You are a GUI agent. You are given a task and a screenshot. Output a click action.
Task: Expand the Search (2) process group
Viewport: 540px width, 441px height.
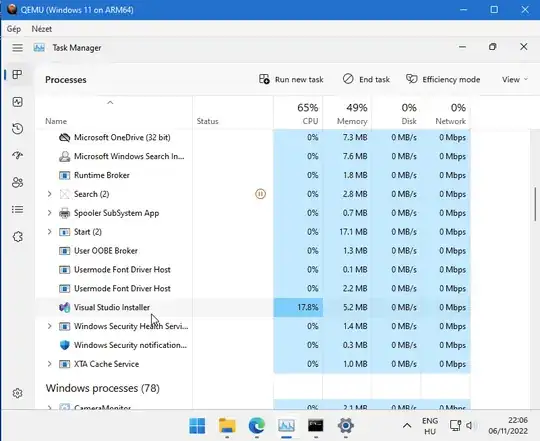(x=50, y=194)
